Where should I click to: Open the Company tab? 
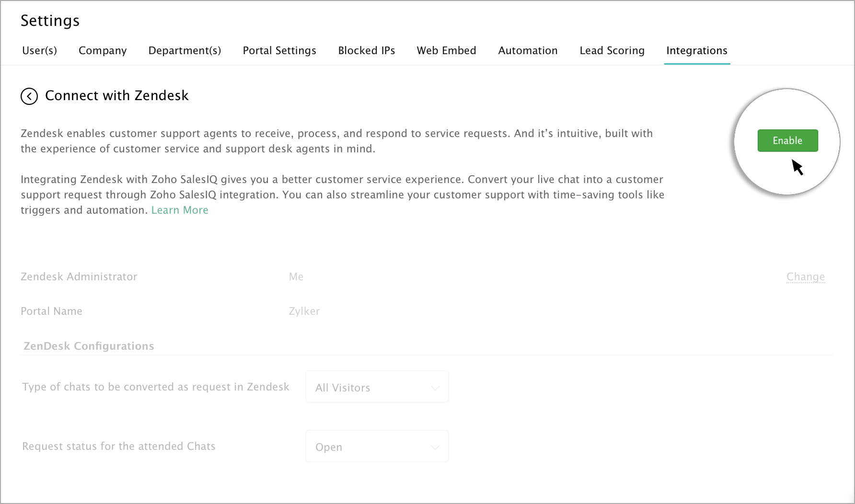pyautogui.click(x=103, y=50)
